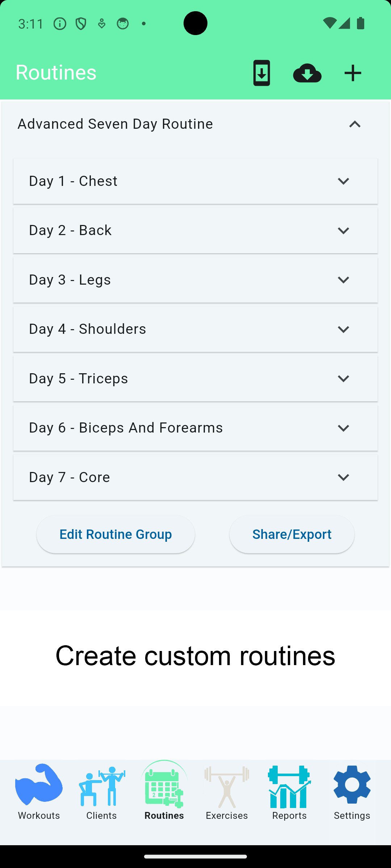
Task: Tap the cloud download icon
Action: point(307,73)
